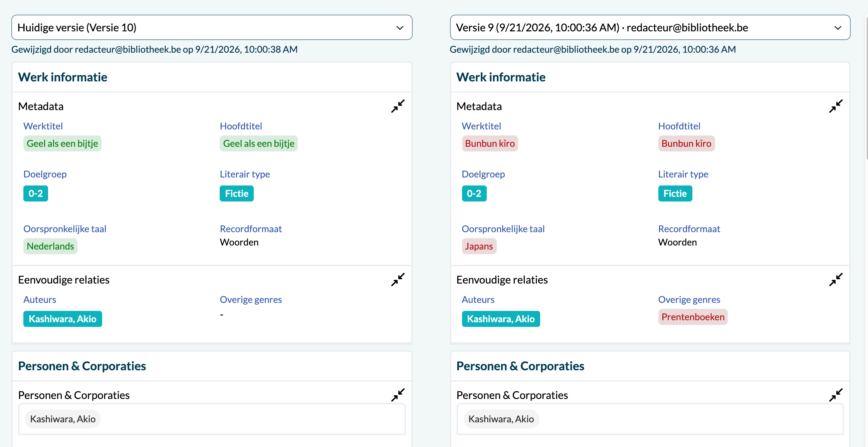
Task: Select the Kashiwara, Akio person chip in right panel
Action: point(501,419)
